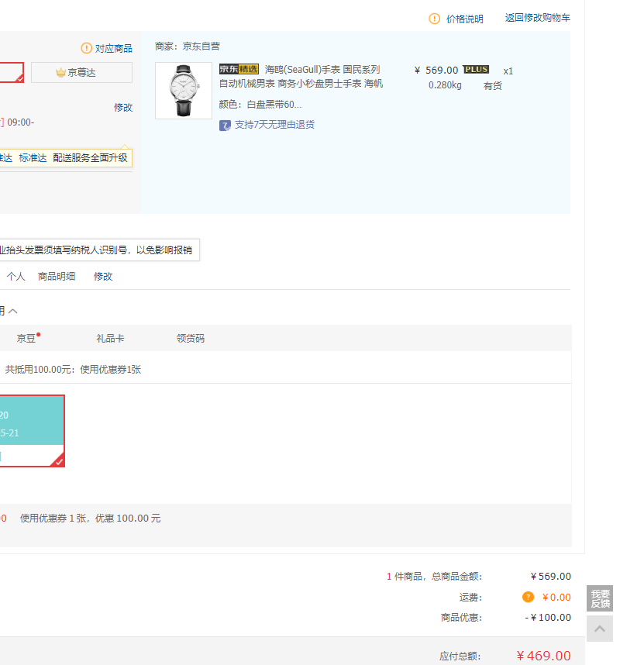Click the 颜色：白盘黑带60... text
This screenshot has width=644, height=665.
260,105
